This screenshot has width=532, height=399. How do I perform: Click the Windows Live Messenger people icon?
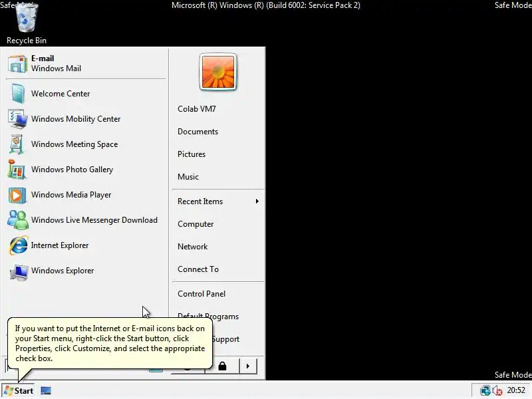tap(18, 220)
